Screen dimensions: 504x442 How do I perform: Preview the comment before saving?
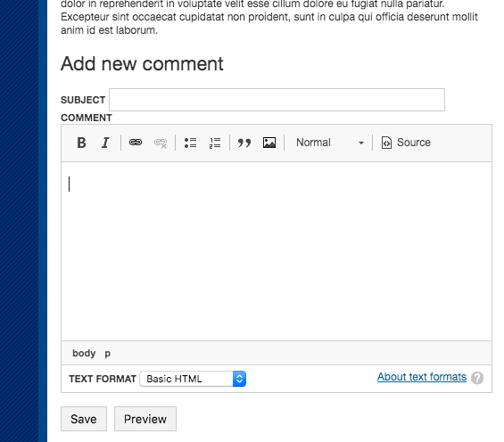(145, 419)
